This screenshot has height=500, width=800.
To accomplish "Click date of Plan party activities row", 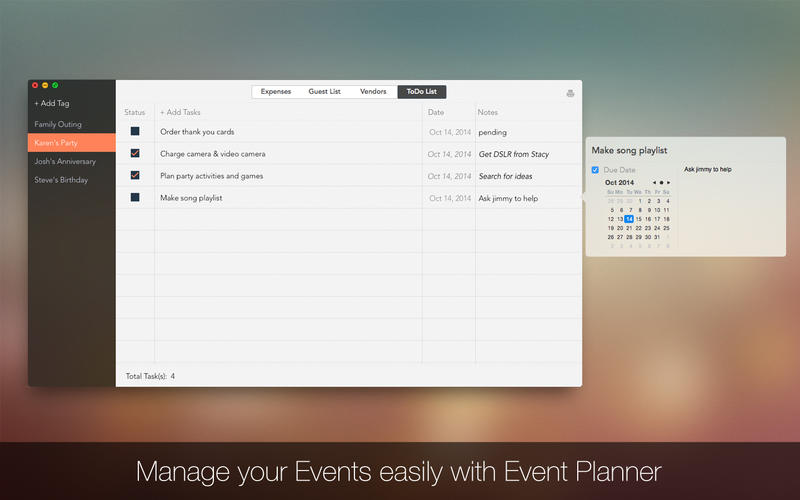I will coord(449,176).
